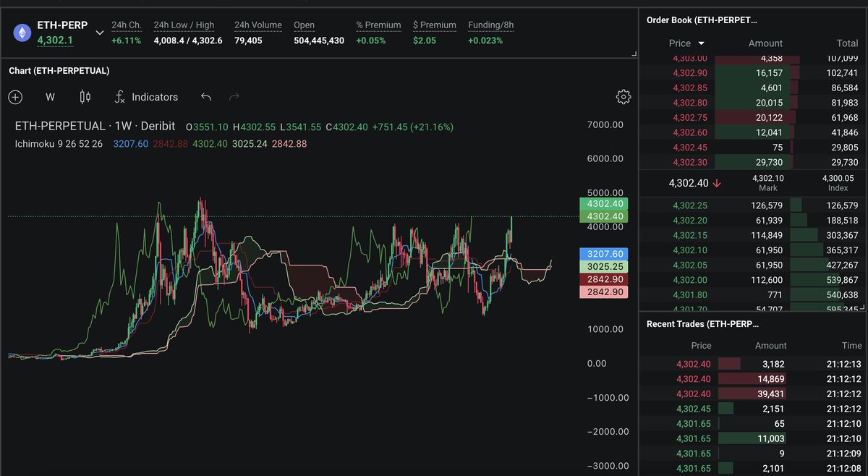Add a chart with the plus icon

coord(15,97)
